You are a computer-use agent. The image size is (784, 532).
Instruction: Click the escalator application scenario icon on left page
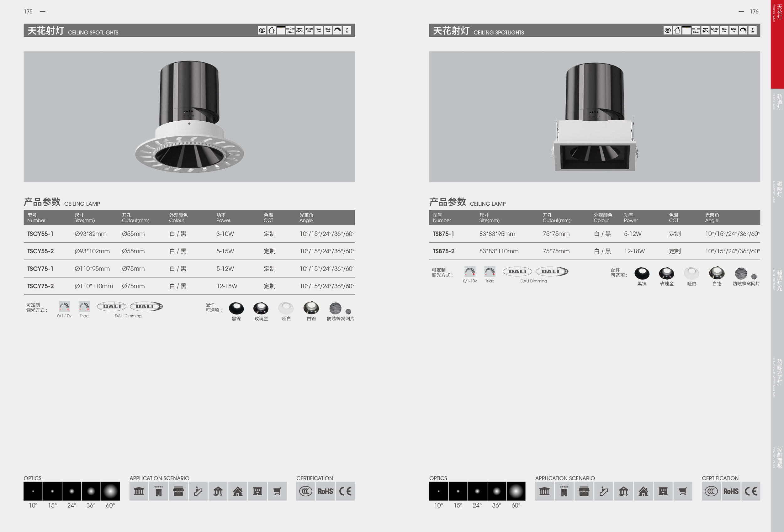coord(198,491)
